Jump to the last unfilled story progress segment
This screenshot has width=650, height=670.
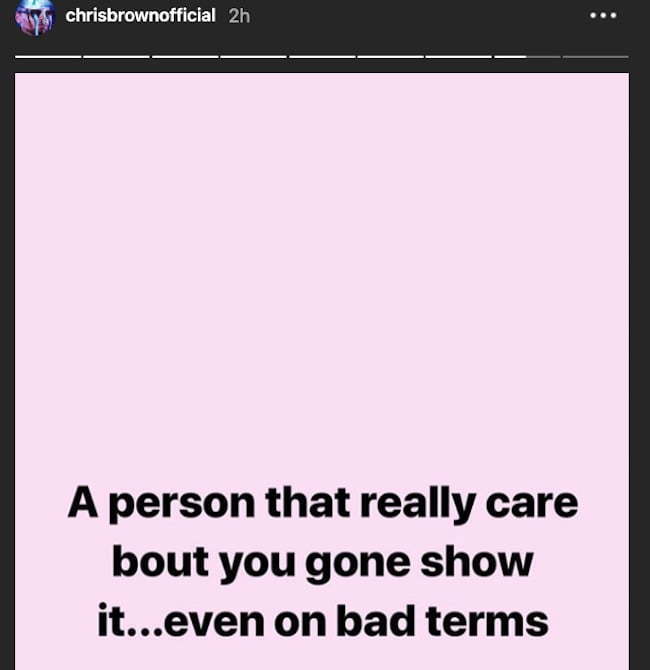(x=595, y=56)
